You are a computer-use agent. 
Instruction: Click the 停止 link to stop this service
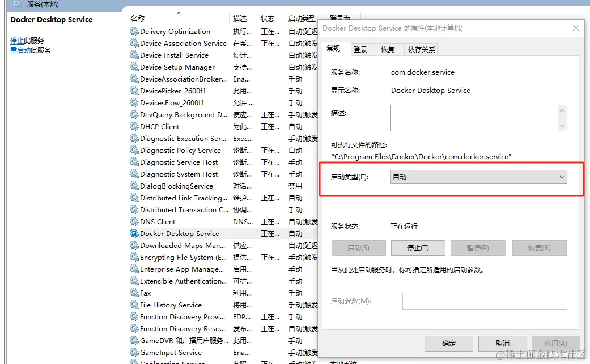17,41
